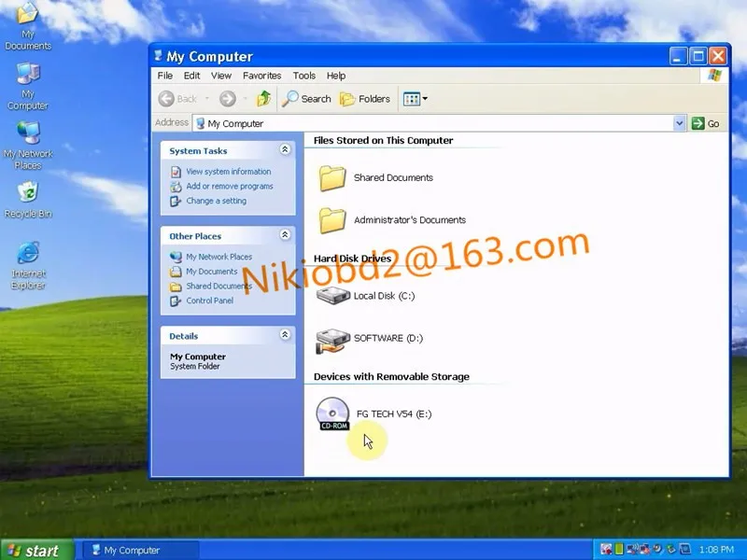747x560 pixels.
Task: Select My Computer desktop icon
Action: pyautogui.click(x=28, y=86)
